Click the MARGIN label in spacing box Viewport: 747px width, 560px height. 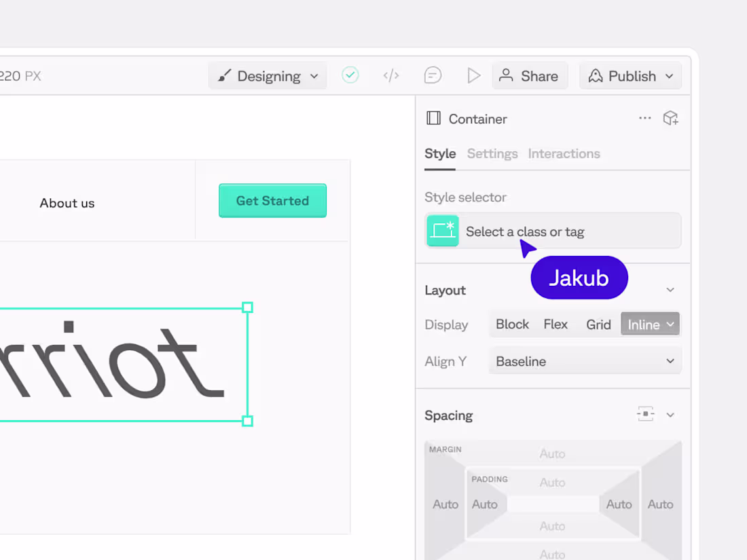(445, 449)
